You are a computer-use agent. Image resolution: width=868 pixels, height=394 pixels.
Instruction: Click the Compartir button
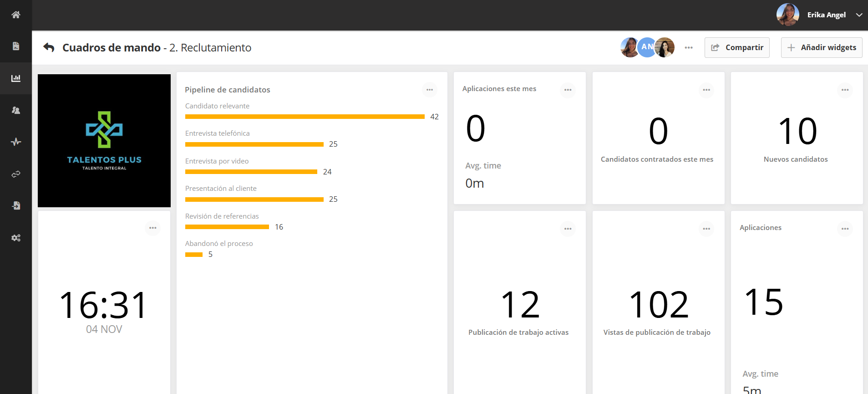coord(737,47)
